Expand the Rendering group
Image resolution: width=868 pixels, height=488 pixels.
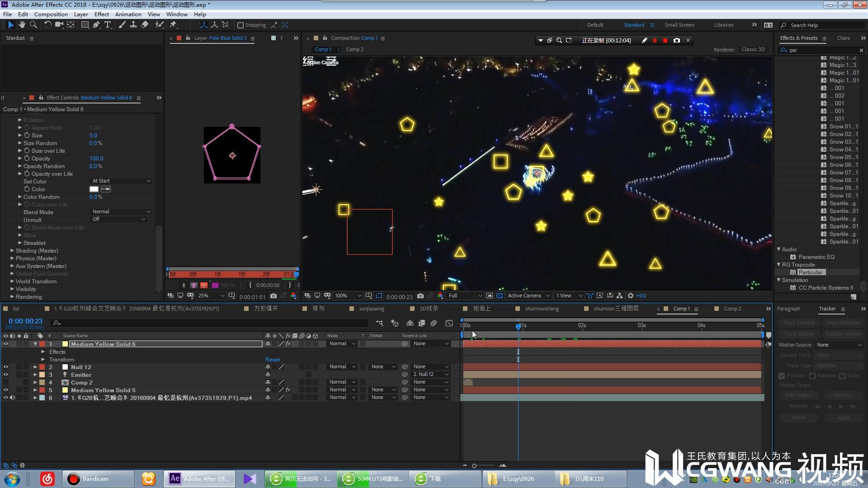(x=12, y=297)
